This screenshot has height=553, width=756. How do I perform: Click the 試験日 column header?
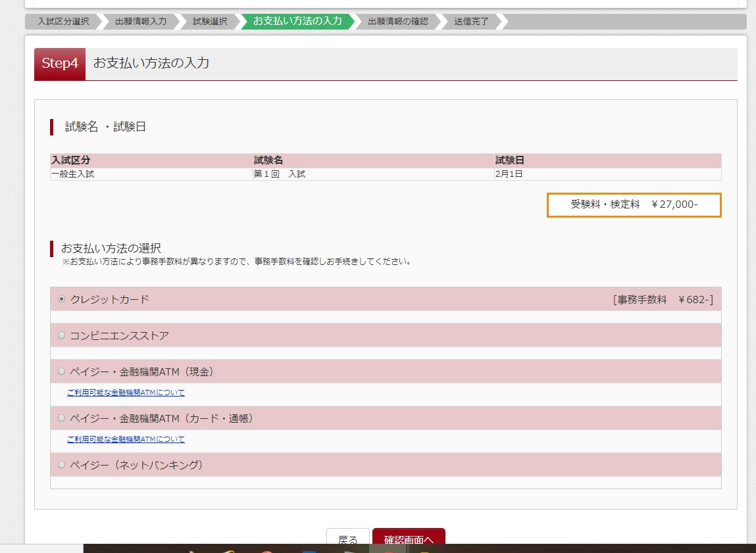(608, 160)
